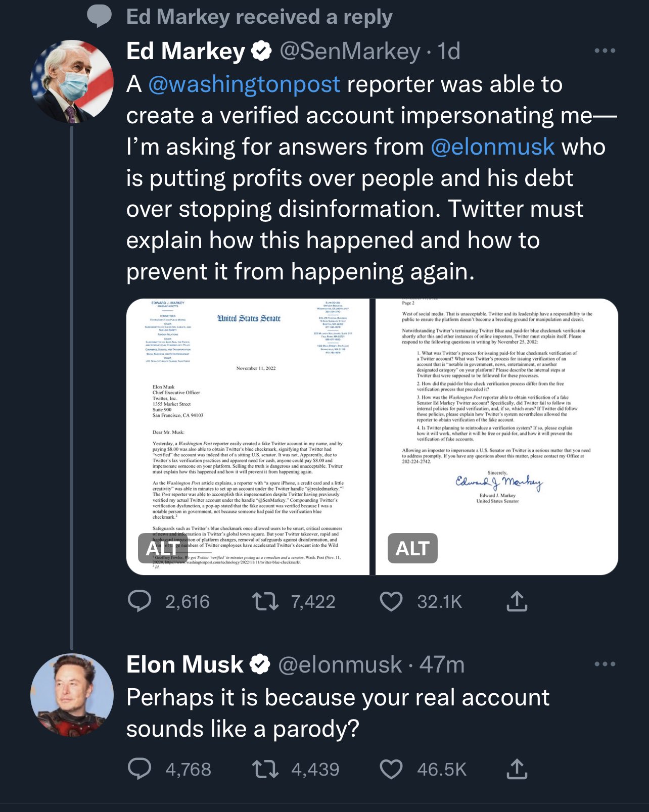The image size is (649, 812).
Task: View Elon Musk's profile picture
Action: pyautogui.click(x=72, y=695)
